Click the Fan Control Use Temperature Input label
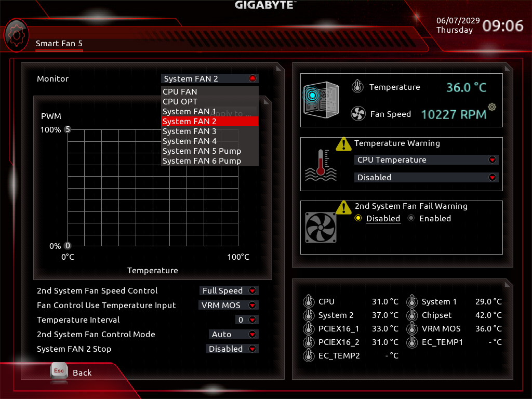Image resolution: width=532 pixels, height=399 pixels. tap(106, 305)
